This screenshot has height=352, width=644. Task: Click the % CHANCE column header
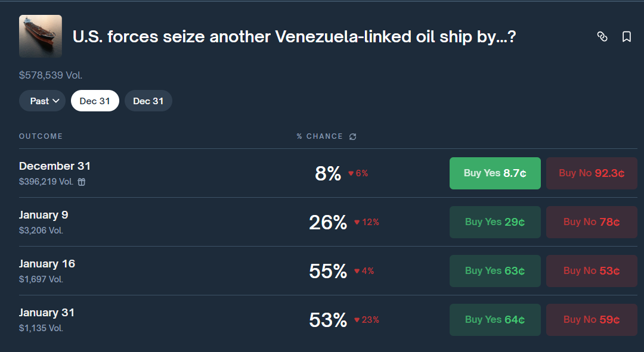320,136
